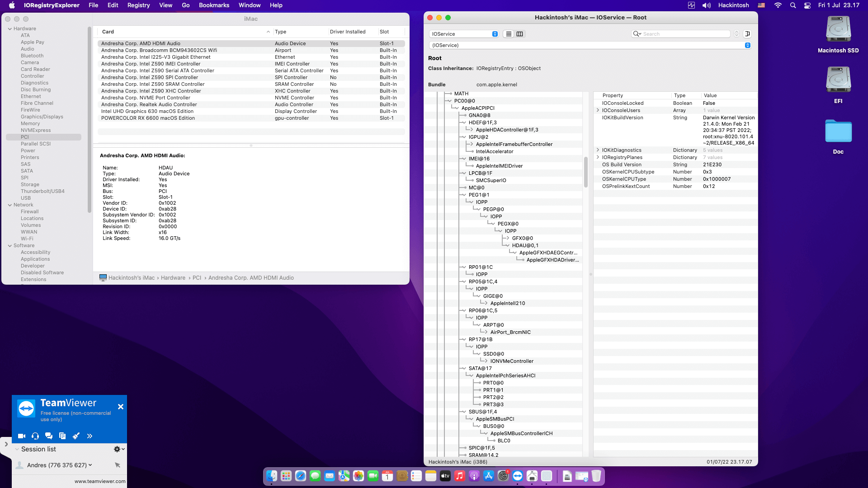Open the Registry menu
The image size is (868, 488).
point(138,5)
